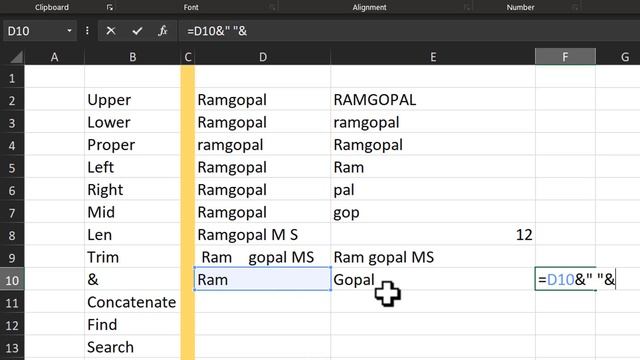Click into the formula bar text
Image resolution: width=640 pixels, height=360 pixels.
(409, 31)
